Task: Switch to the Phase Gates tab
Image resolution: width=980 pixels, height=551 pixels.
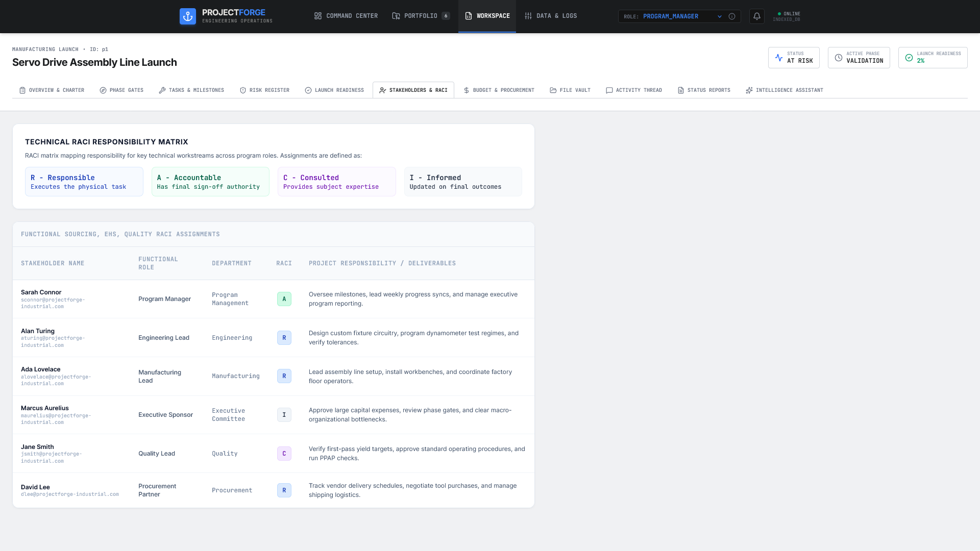Action: pyautogui.click(x=121, y=90)
